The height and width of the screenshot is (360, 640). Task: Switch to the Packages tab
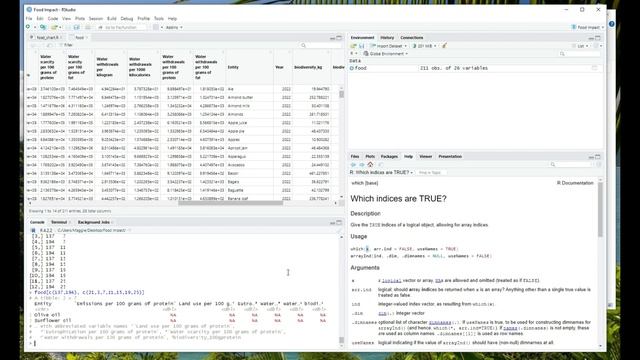pos(389,157)
